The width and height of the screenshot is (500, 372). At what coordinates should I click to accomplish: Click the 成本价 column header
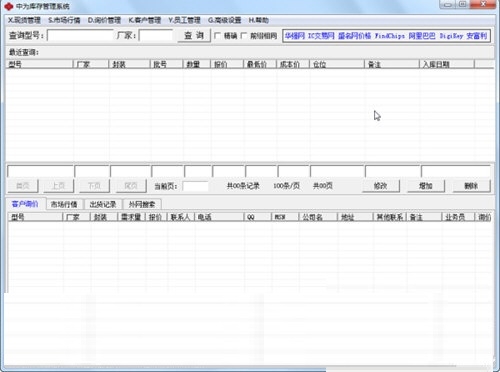293,64
